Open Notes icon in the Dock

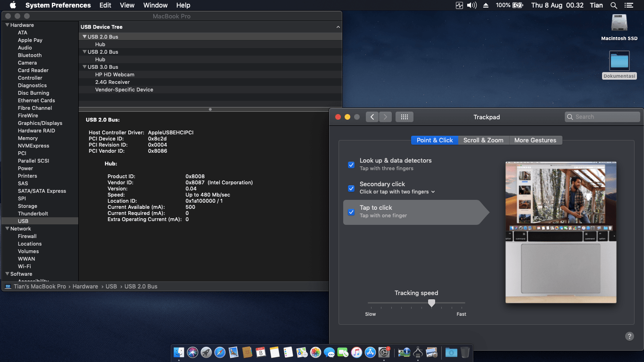275,352
